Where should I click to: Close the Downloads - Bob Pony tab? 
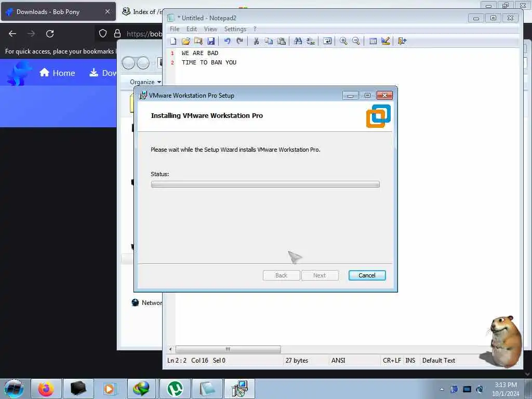pos(107,11)
